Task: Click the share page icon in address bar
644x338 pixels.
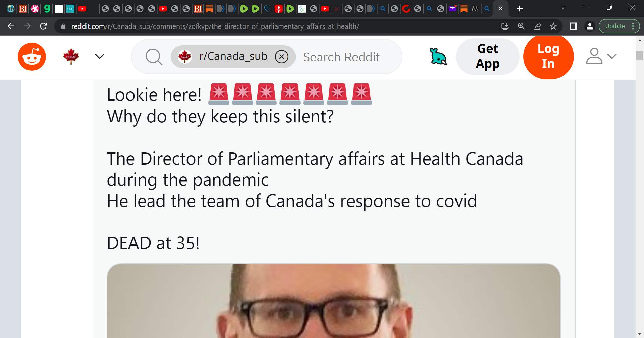Action: pyautogui.click(x=537, y=26)
